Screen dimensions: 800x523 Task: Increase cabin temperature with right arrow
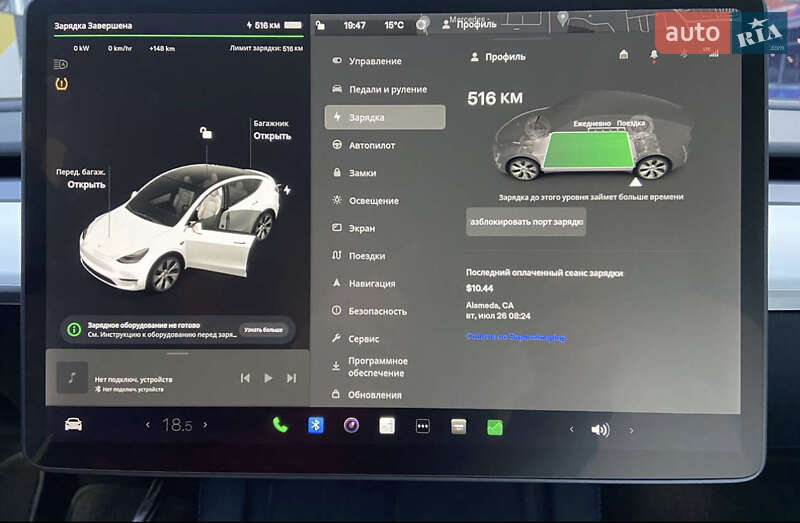pyautogui.click(x=206, y=425)
